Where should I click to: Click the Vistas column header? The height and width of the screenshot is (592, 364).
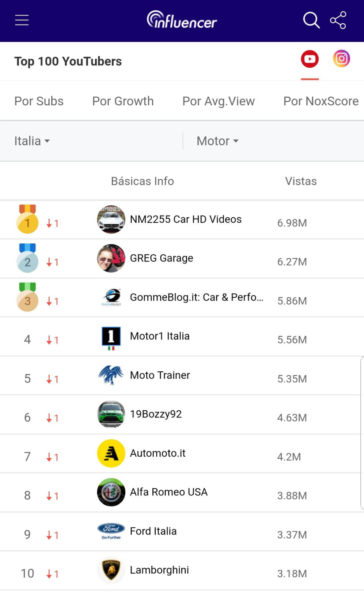click(300, 181)
